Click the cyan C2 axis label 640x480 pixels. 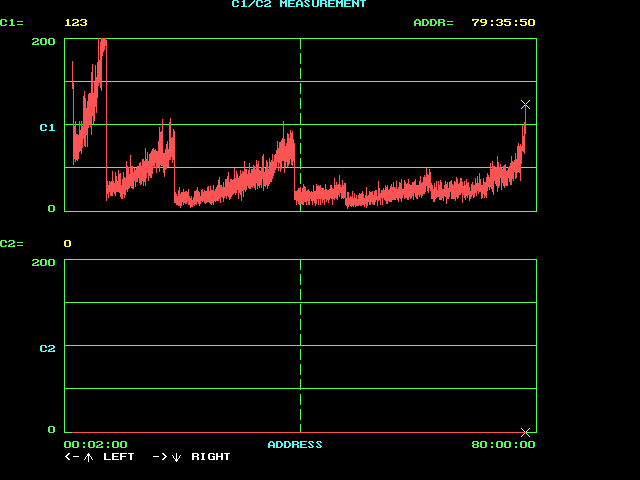click(x=47, y=349)
